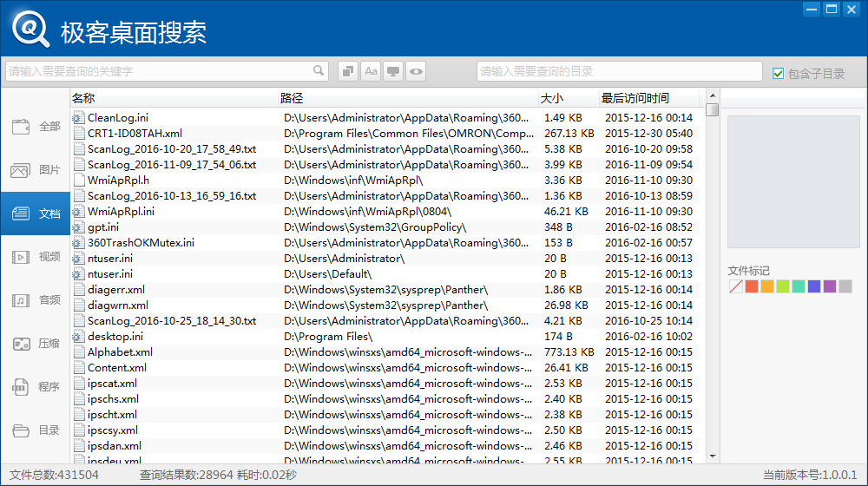Switch to the 目录 (Directories) tab
Screen dimensions: 868x486
pos(36,430)
